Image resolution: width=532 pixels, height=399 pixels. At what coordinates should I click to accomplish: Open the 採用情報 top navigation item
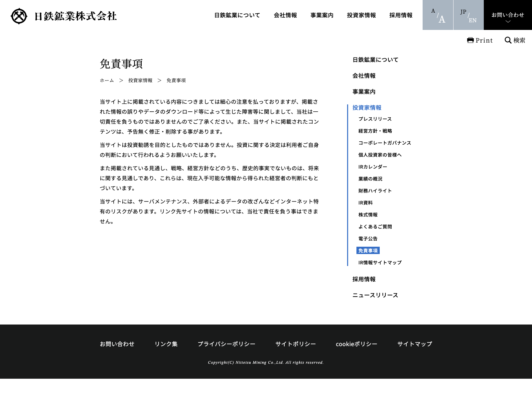pos(401,15)
